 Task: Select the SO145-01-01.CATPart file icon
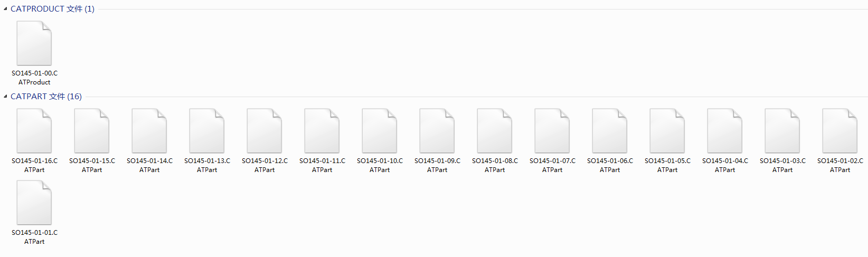pos(34,203)
